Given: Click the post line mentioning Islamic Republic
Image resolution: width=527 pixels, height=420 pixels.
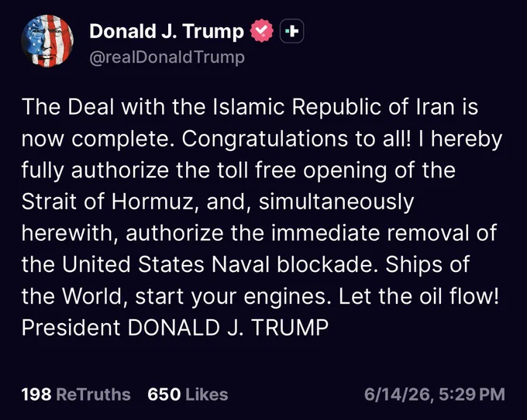Looking at the screenshot, I should [250, 107].
